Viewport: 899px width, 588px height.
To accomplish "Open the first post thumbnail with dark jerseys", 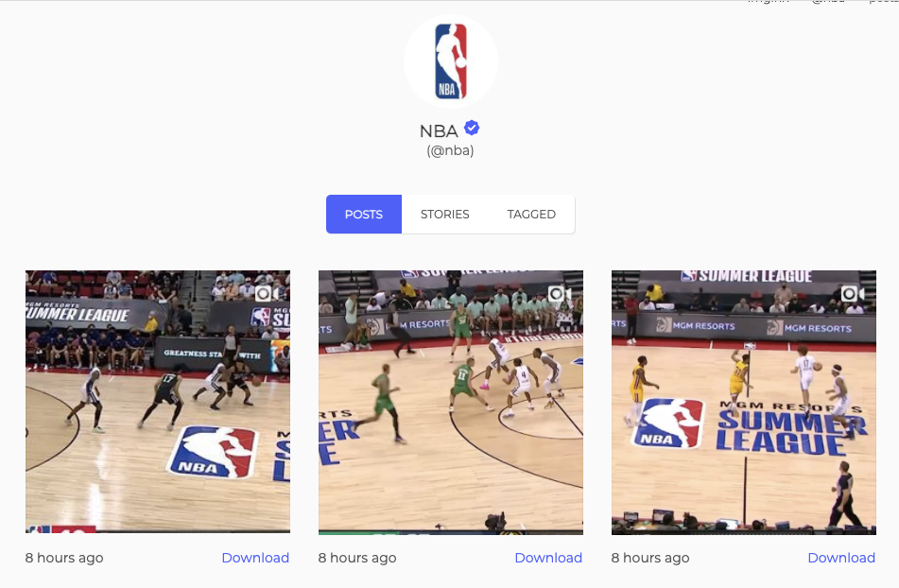I will 158,402.
